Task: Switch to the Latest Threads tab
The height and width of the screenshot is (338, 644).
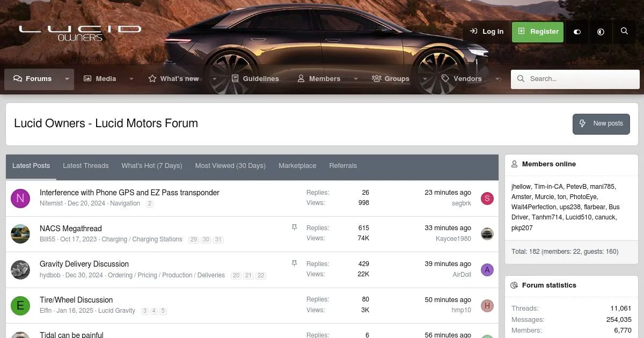Action: click(x=86, y=166)
